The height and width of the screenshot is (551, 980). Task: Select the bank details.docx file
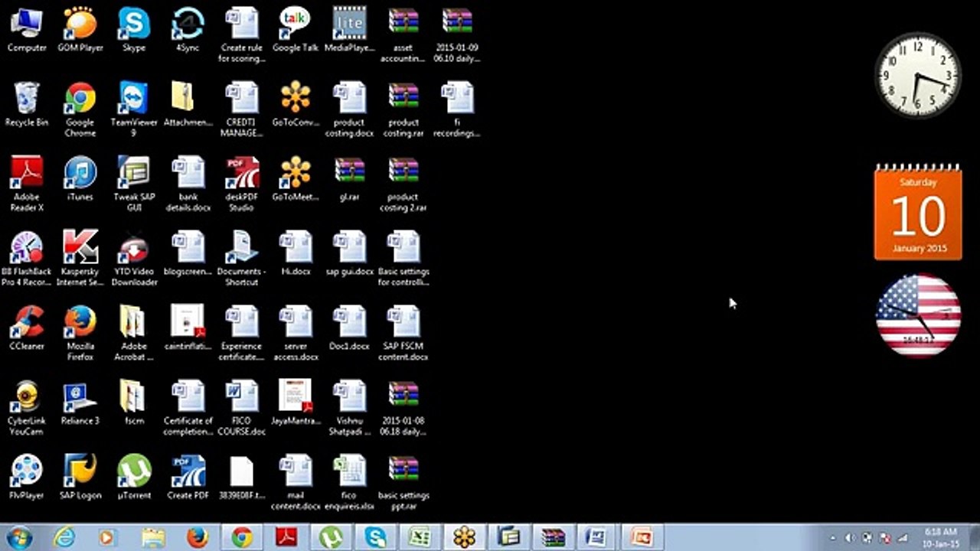pos(188,184)
